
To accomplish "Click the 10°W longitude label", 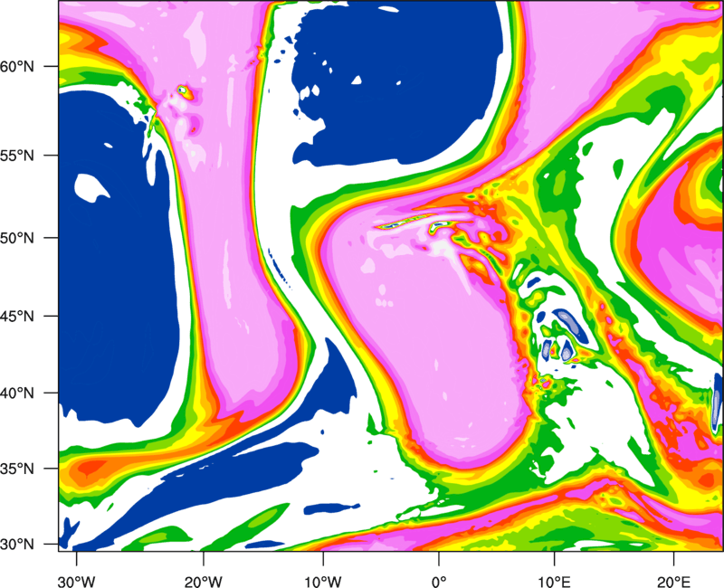I will 323,582.
